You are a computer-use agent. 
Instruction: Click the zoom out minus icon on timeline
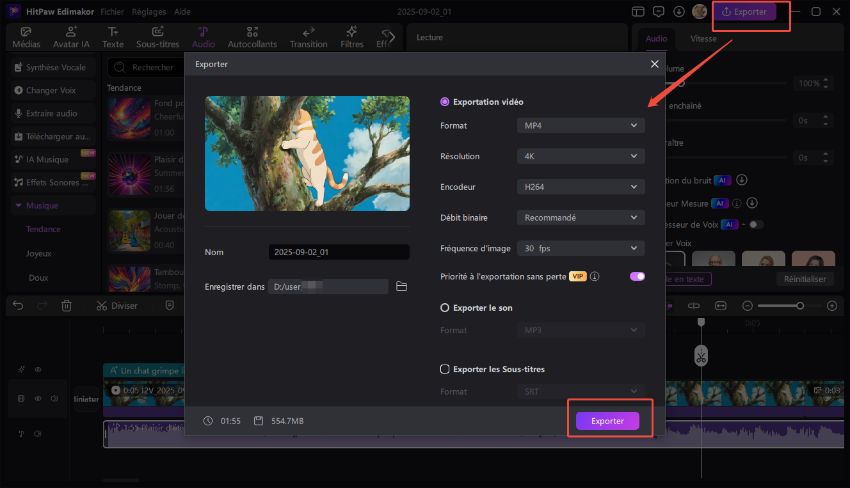point(748,306)
